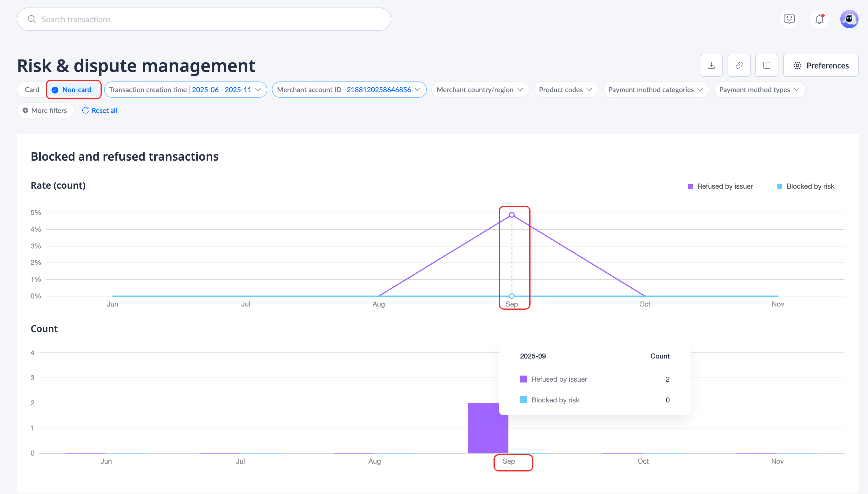The width and height of the screenshot is (868, 494).
Task: Select the Card filter option
Action: [x=32, y=90]
